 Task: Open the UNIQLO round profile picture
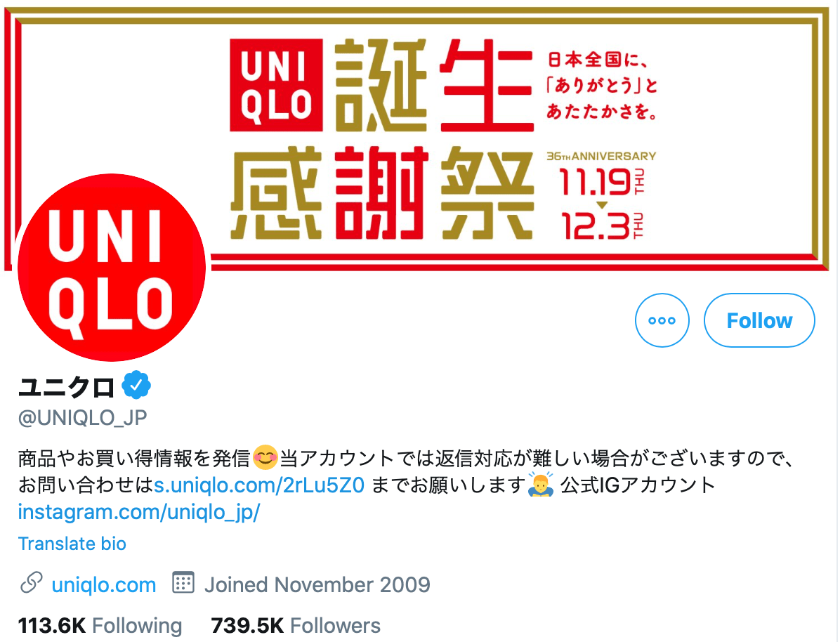112,268
